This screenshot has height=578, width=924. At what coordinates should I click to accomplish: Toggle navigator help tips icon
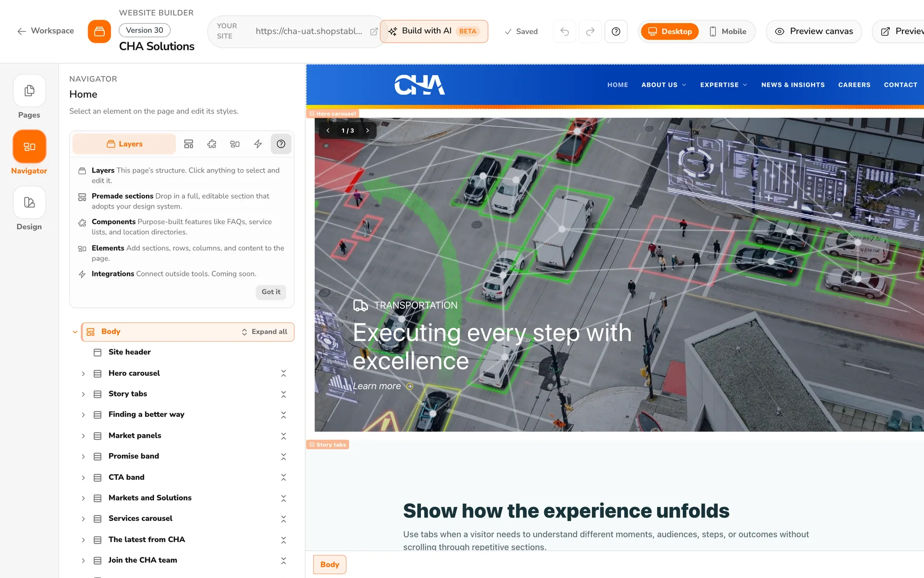[x=281, y=144]
